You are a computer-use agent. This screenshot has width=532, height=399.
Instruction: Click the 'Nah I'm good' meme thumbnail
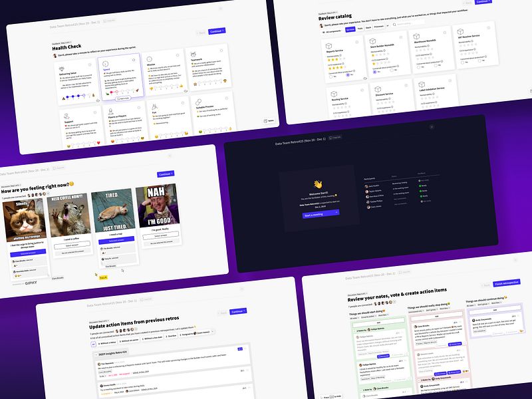[157, 205]
